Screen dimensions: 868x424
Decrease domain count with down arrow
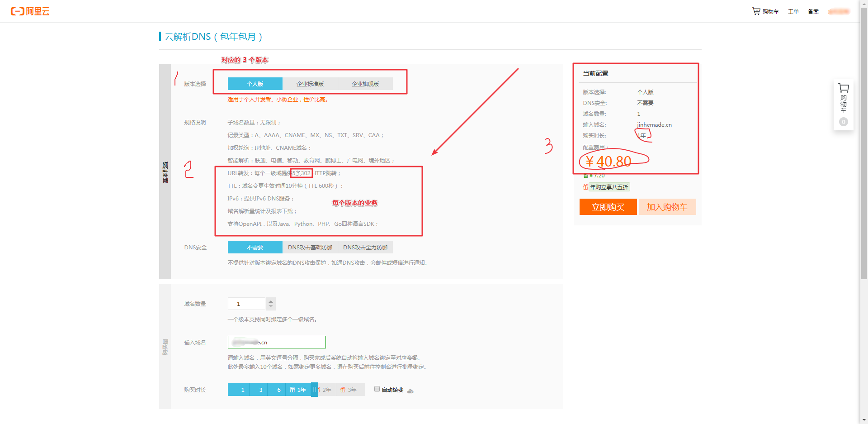click(270, 306)
